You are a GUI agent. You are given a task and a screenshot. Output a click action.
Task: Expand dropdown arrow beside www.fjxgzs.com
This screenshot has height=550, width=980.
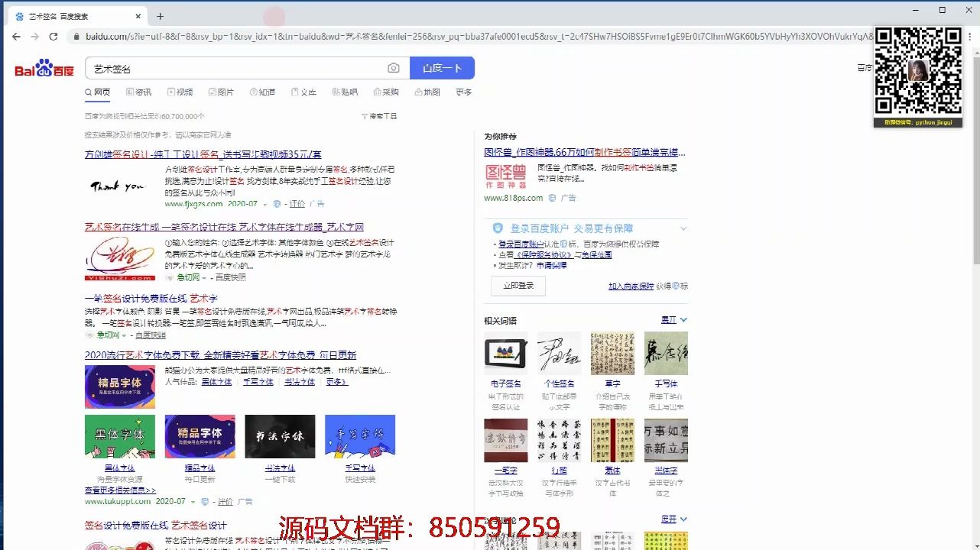266,205
